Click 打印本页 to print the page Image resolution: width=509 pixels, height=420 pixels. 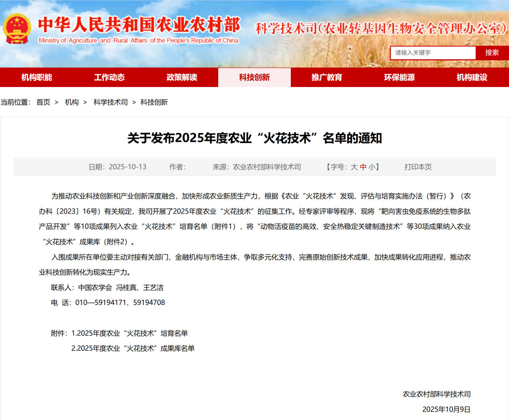point(418,167)
